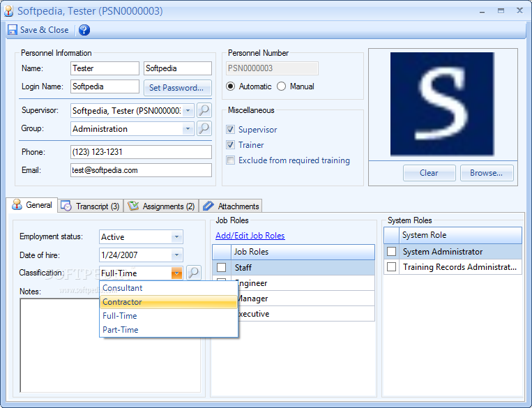Image resolution: width=532 pixels, height=408 pixels.
Task: Uncheck the Supervisor checkbox
Action: (x=230, y=129)
